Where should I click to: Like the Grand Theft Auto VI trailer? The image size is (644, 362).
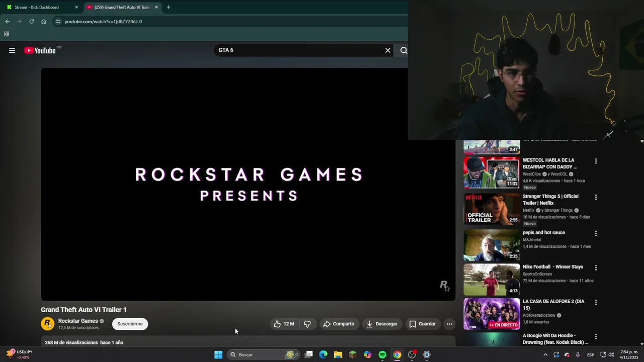coord(283,324)
